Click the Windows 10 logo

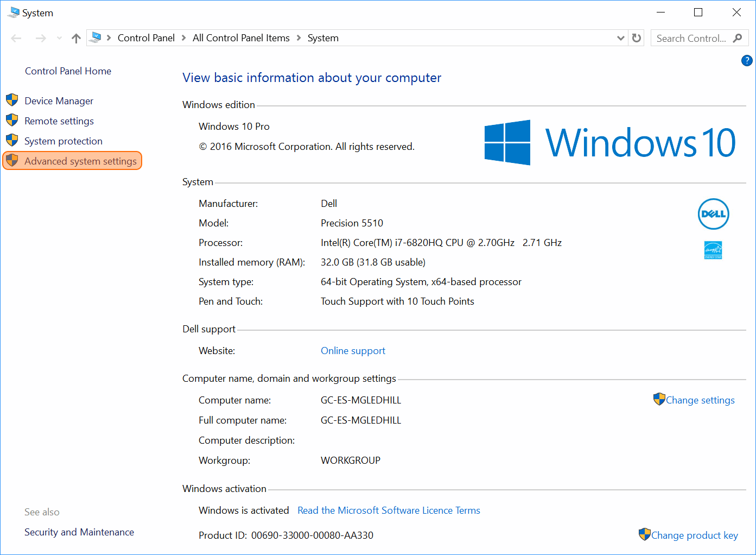[610, 143]
